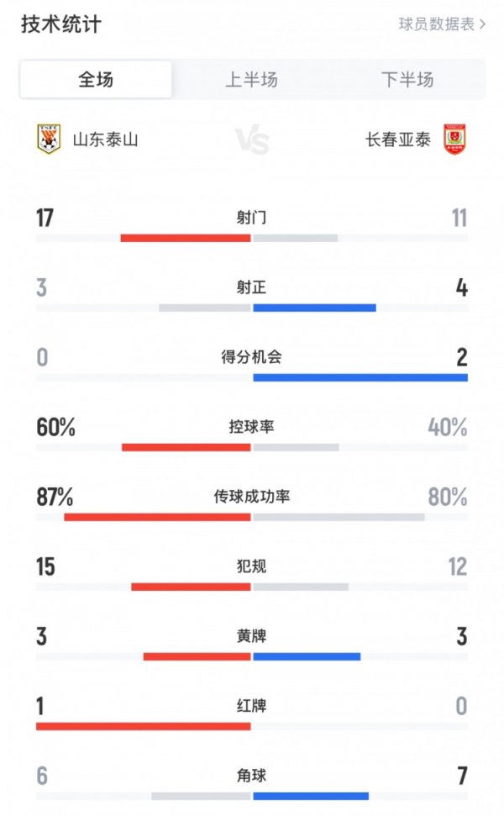Viewport: 504px width, 816px height.
Task: Click the 得分机会 scoring chances label
Action: pos(252,355)
